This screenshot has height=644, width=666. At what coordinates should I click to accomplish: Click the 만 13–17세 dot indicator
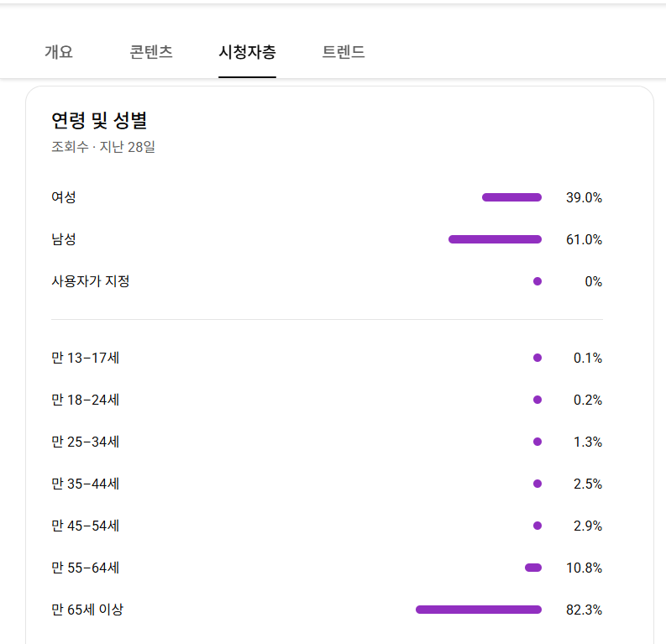pyautogui.click(x=538, y=358)
